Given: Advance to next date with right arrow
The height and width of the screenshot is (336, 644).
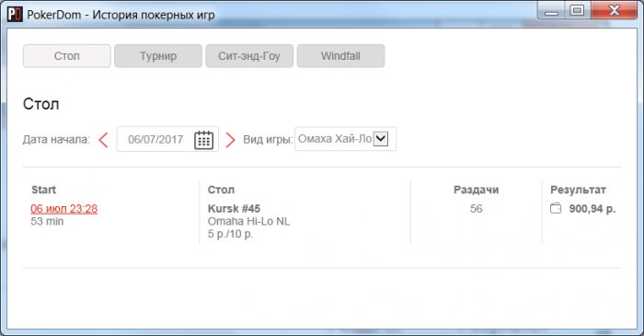Looking at the screenshot, I should click(x=230, y=140).
